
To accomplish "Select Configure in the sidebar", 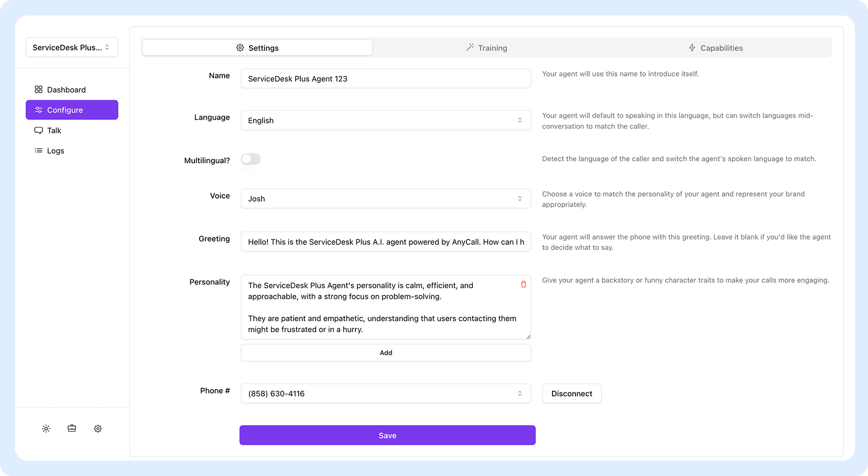I will (x=72, y=110).
